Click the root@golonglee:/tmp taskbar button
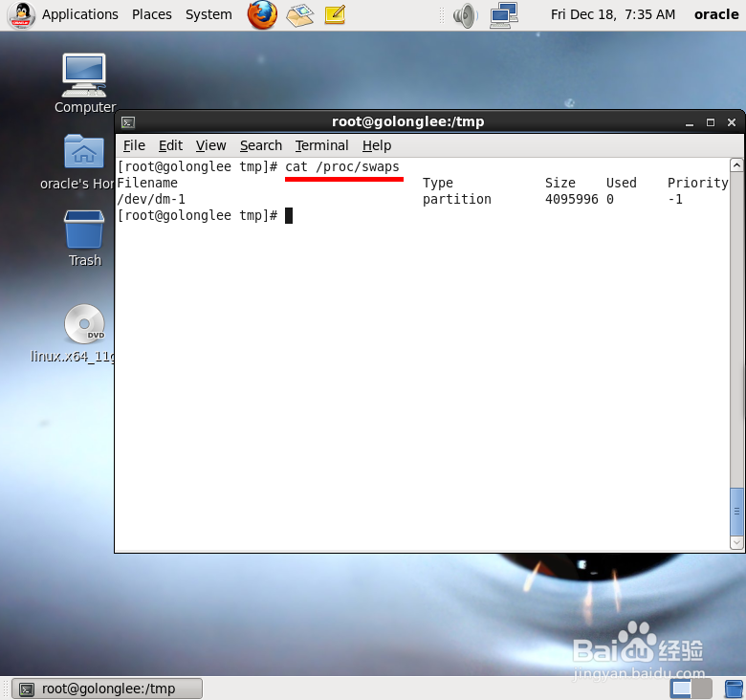Image resolution: width=746 pixels, height=700 pixels. (107, 689)
